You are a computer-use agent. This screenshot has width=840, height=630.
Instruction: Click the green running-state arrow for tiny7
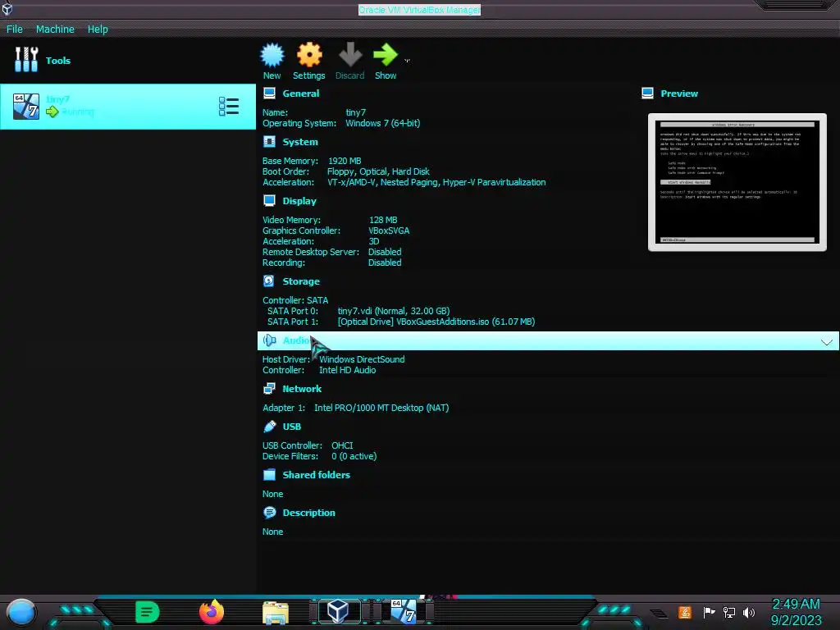coord(52,112)
